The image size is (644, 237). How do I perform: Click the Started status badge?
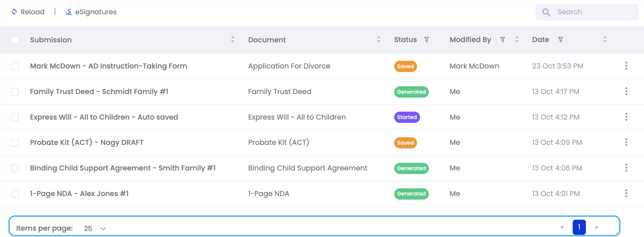pos(407,117)
